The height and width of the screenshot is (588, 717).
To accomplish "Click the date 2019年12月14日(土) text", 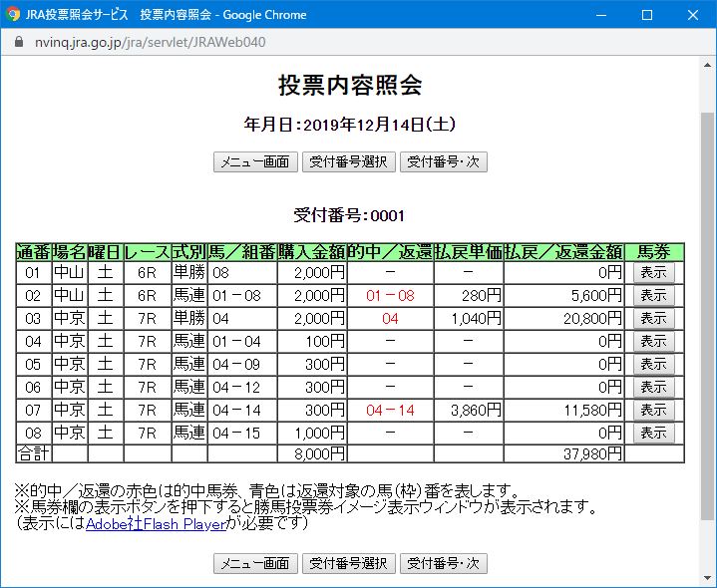I will 380,125.
